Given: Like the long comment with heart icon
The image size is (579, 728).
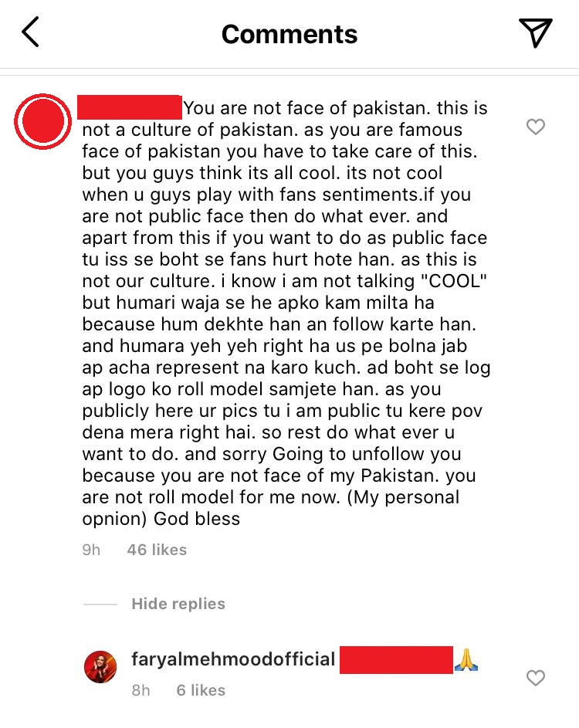Looking at the screenshot, I should click(535, 127).
